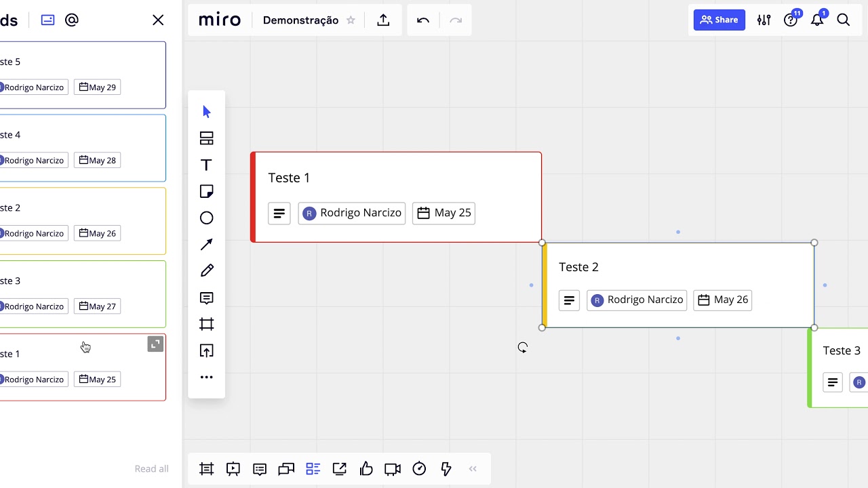The width and height of the screenshot is (868, 488).
Task: Click top-right resize handle of Teste 2 card
Action: pos(814,243)
